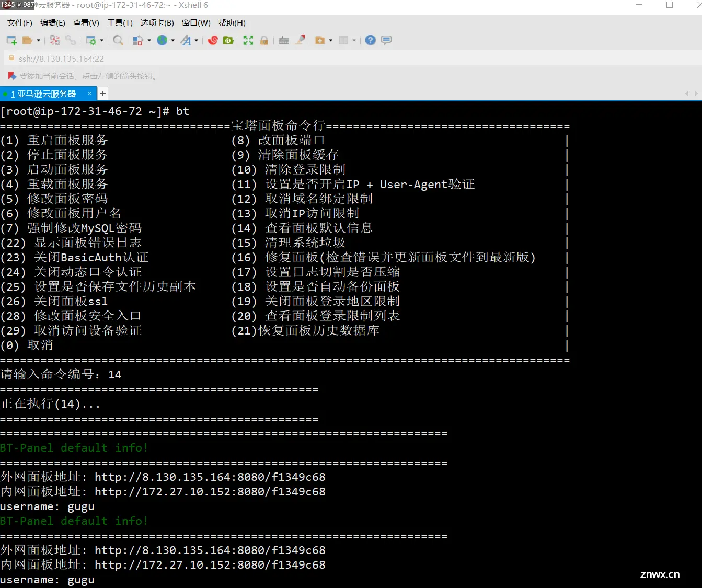
Task: Click menu text '(23) 关闭BasicAuth认证'
Action: click(x=74, y=257)
